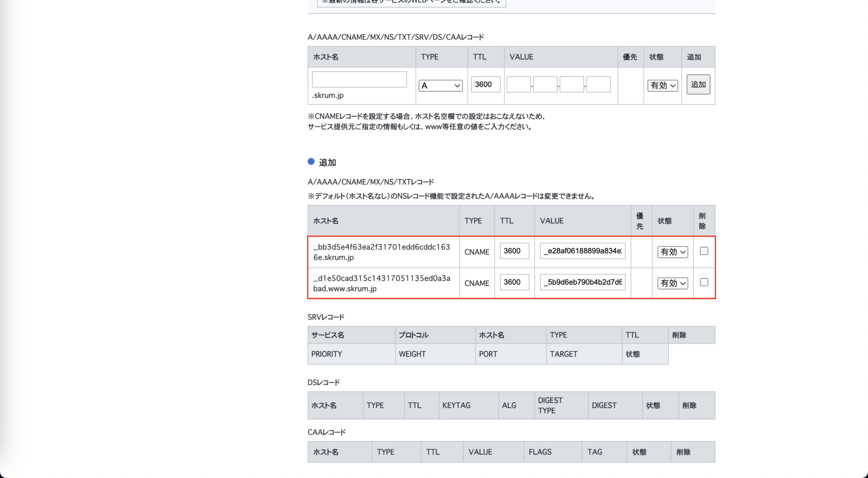Select the VALUE field starting with _5b9d6eb
The image size is (868, 478).
[x=582, y=282]
